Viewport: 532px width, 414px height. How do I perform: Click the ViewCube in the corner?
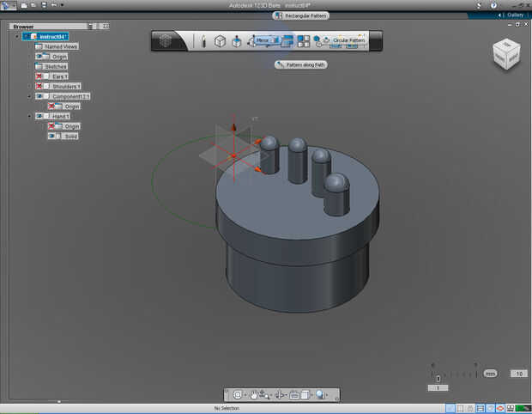click(x=505, y=55)
